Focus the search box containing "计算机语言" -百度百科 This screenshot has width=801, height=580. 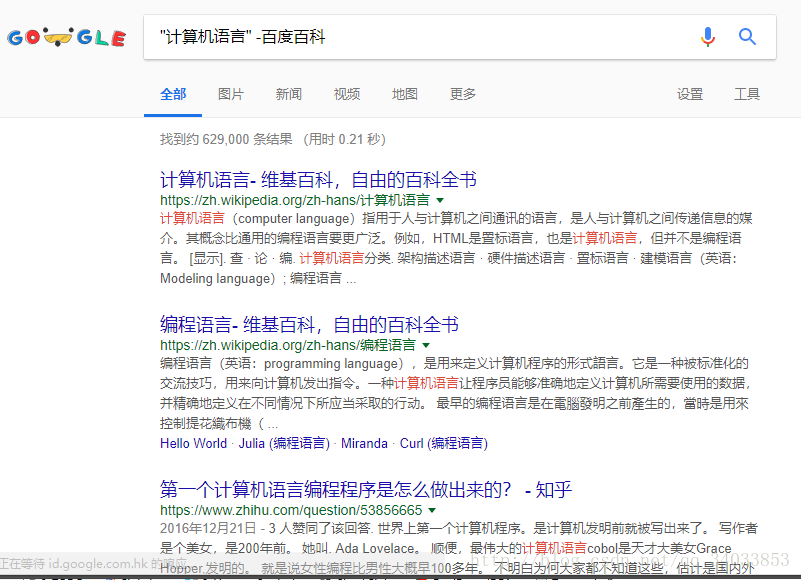pos(460,37)
